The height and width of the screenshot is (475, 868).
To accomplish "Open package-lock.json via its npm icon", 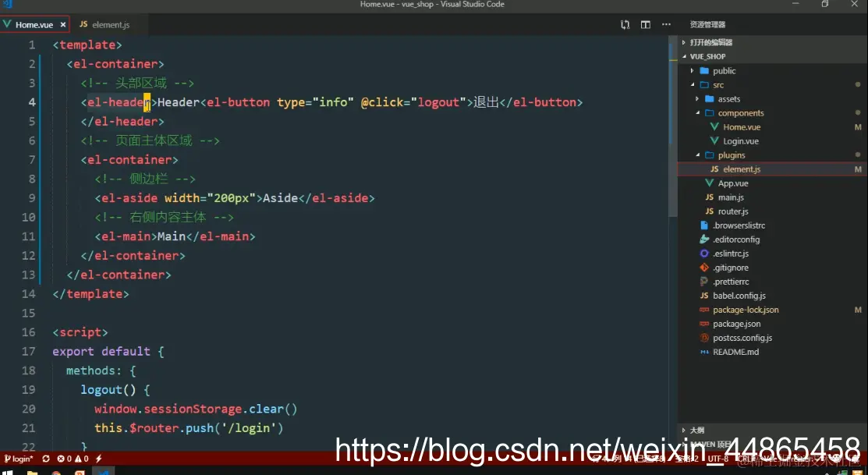I will pyautogui.click(x=704, y=310).
